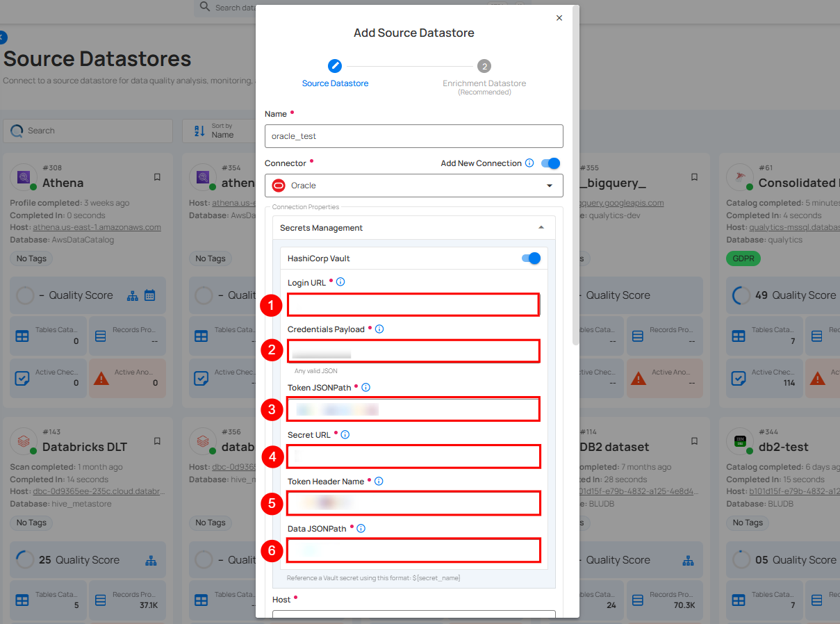
Task: Bookmark the Athena datastore card
Action: click(x=157, y=177)
